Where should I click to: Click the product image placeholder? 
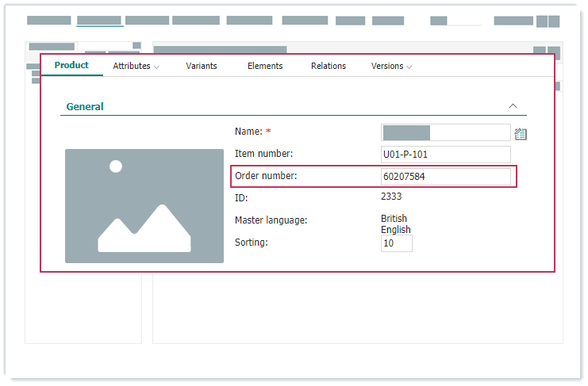144,206
